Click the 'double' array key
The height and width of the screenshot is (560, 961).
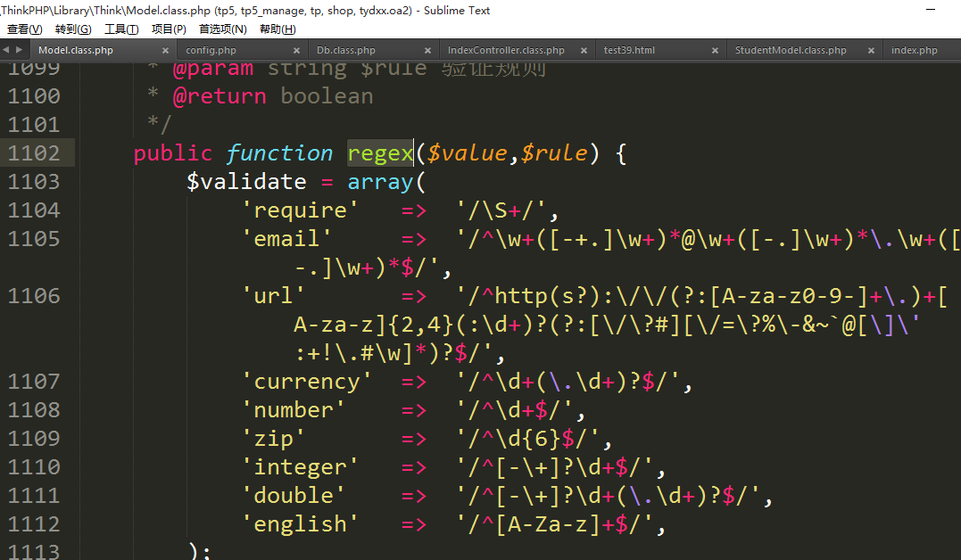coord(293,496)
